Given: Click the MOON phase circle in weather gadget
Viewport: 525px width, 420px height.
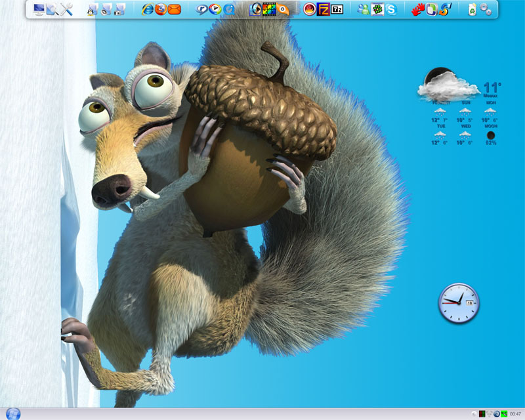Looking at the screenshot, I should coord(491,135).
